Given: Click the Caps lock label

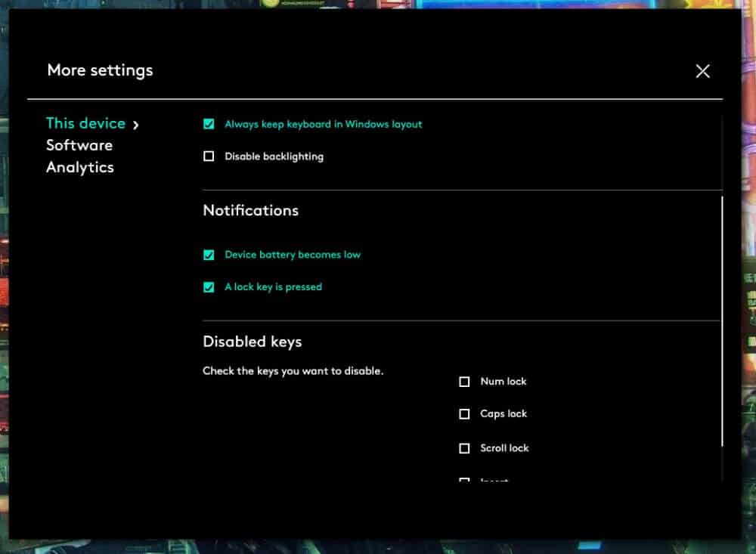Looking at the screenshot, I should pyautogui.click(x=503, y=413).
